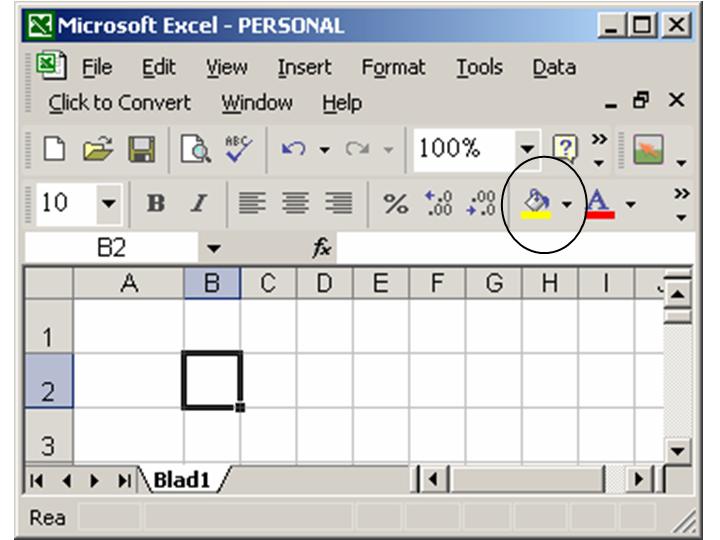
Task: Open Excel Help question mark icon
Action: tap(565, 148)
